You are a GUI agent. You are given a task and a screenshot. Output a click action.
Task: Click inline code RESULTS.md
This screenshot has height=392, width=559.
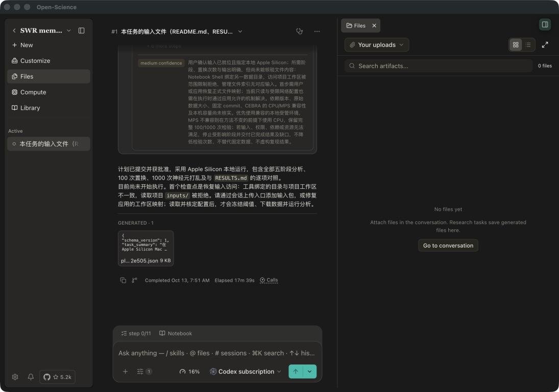(231, 178)
